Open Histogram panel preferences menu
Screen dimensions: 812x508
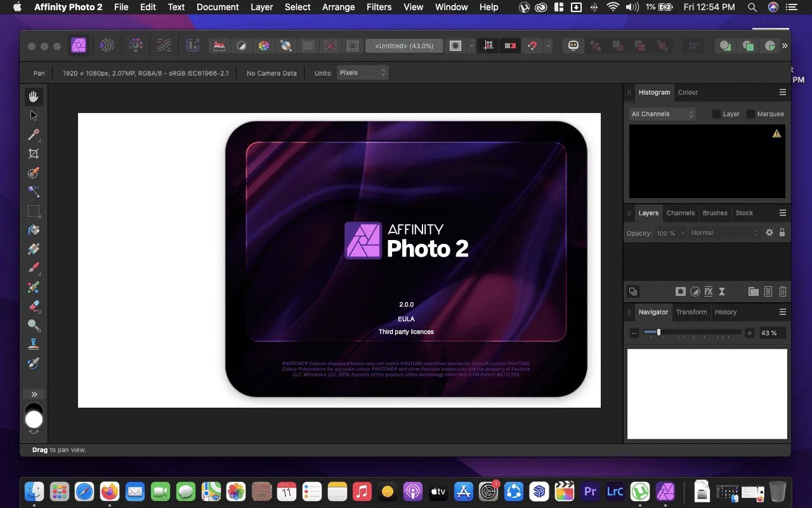point(783,92)
